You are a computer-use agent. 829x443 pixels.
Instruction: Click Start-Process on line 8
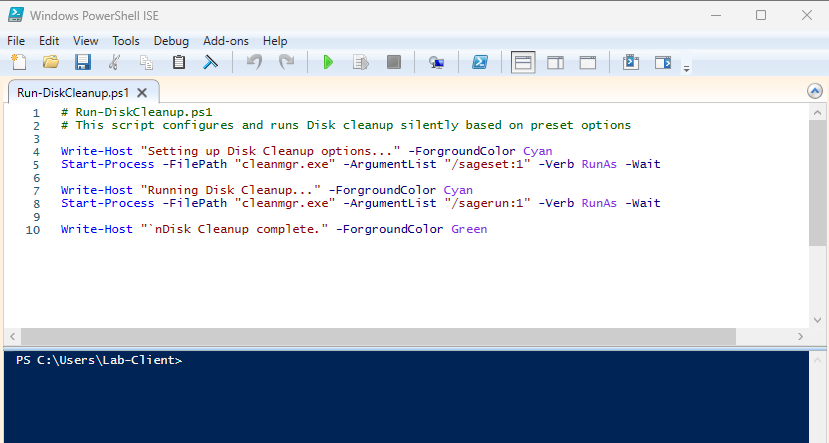click(x=107, y=203)
